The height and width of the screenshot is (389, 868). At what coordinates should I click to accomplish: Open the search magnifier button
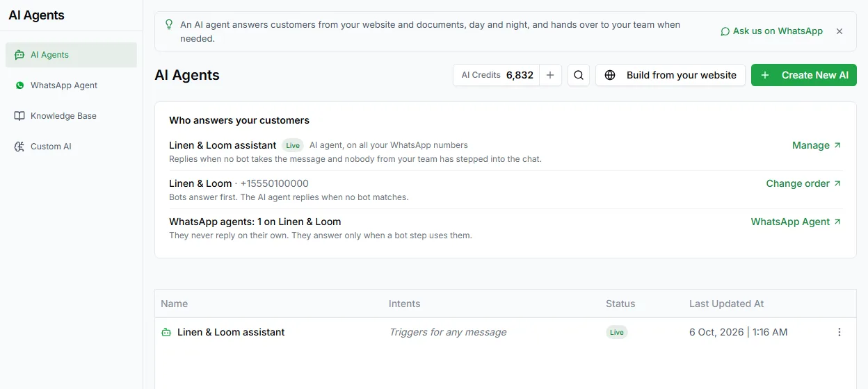[579, 75]
